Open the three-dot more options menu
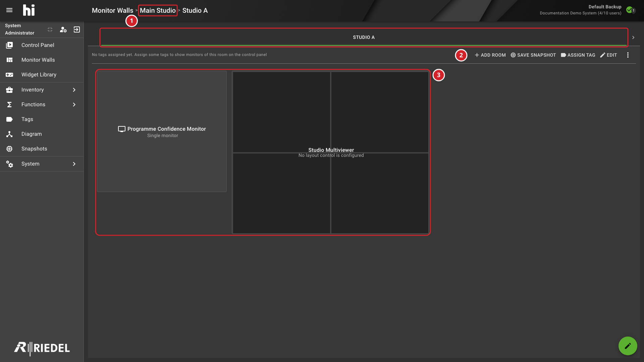Image resolution: width=644 pixels, height=362 pixels. point(628,55)
